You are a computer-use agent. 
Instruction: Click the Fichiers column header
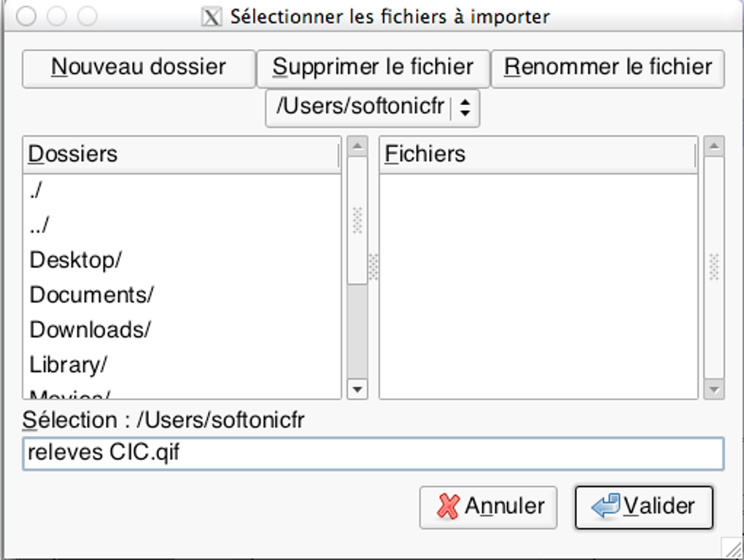click(x=538, y=155)
